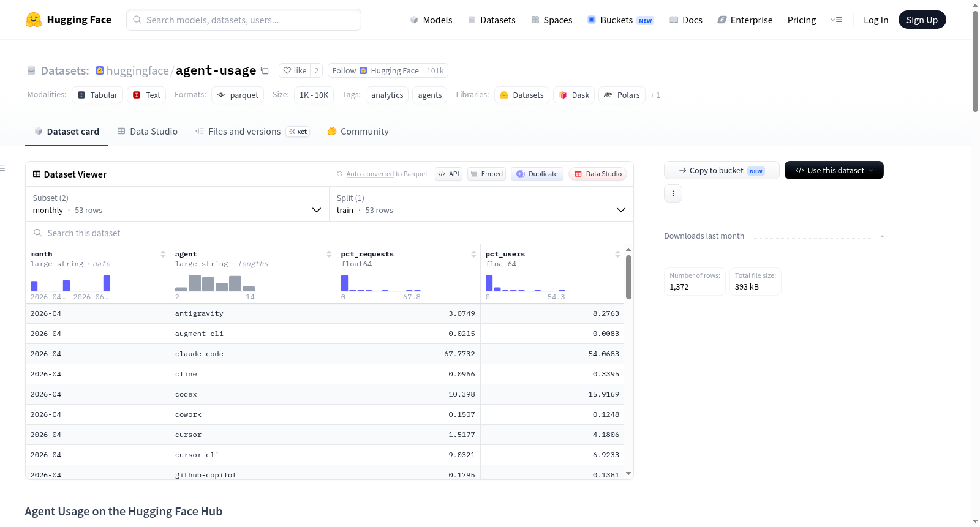This screenshot has height=527, width=980.
Task: Click the page vertical scrollbar thumb
Action: 975,61
